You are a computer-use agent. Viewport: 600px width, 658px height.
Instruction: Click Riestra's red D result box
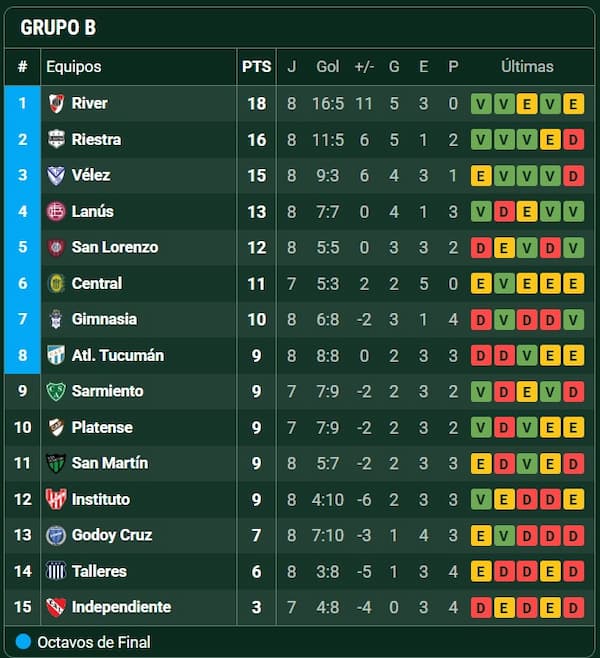tap(573, 140)
